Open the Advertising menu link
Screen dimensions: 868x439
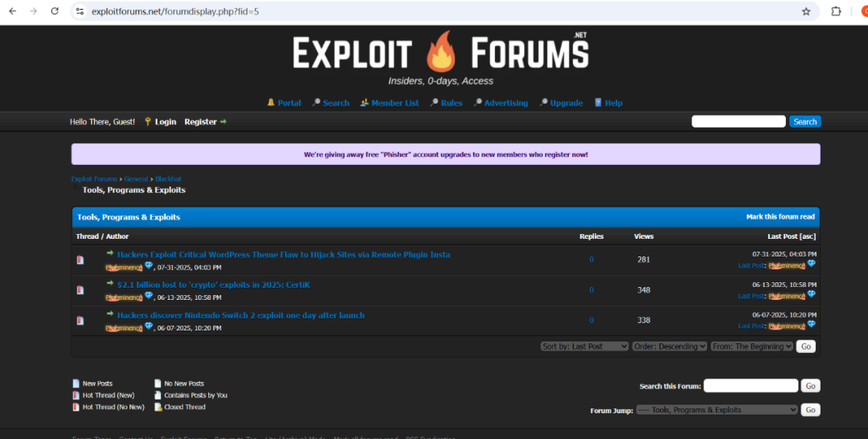click(506, 103)
